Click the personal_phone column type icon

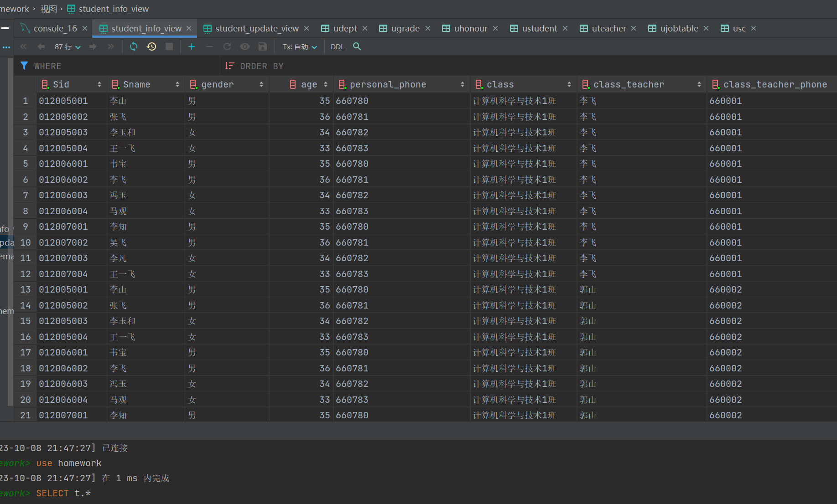[342, 84]
